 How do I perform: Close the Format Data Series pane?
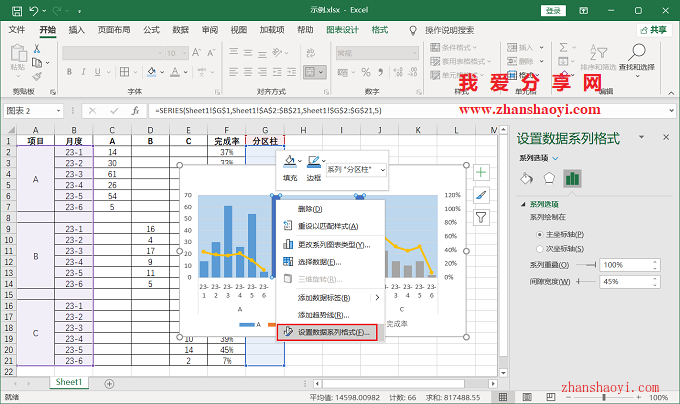(666, 137)
